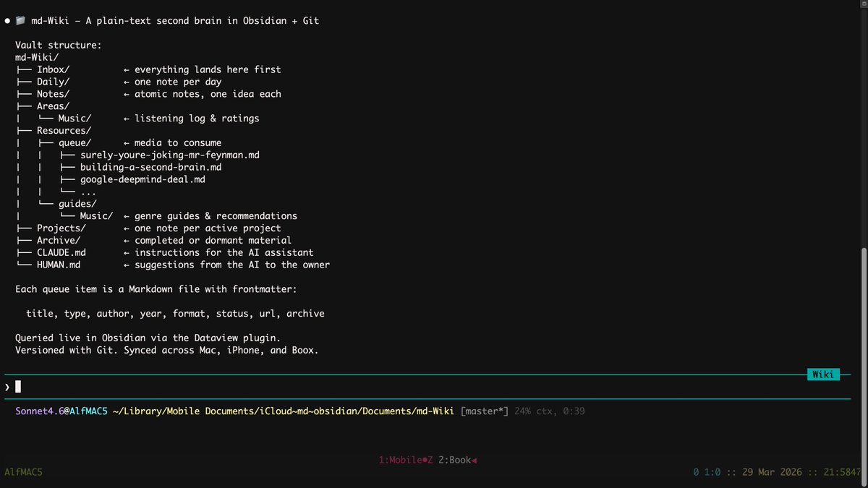Select tmux window 1:Mobile tab

tap(405, 460)
